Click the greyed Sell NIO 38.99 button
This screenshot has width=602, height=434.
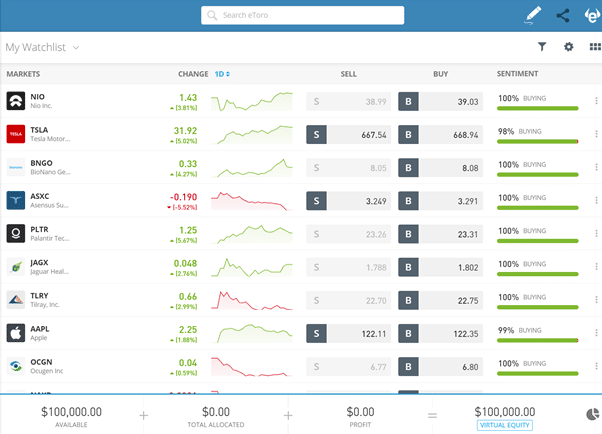349,101
